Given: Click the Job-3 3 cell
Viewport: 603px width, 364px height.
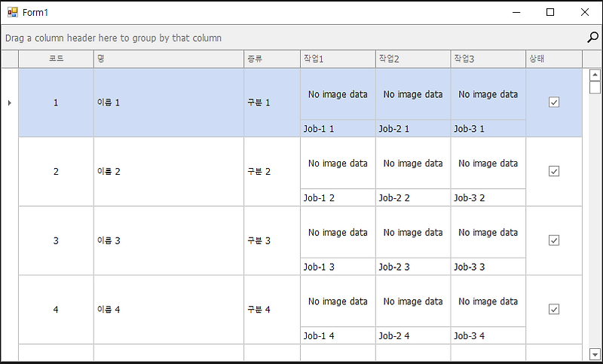Looking at the screenshot, I should tap(488, 266).
